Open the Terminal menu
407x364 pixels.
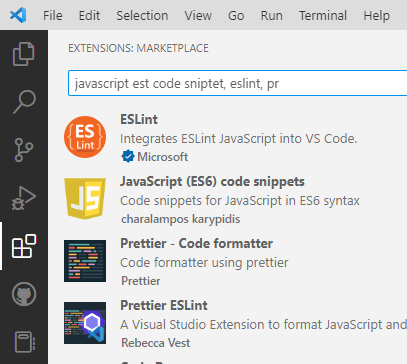coord(323,16)
